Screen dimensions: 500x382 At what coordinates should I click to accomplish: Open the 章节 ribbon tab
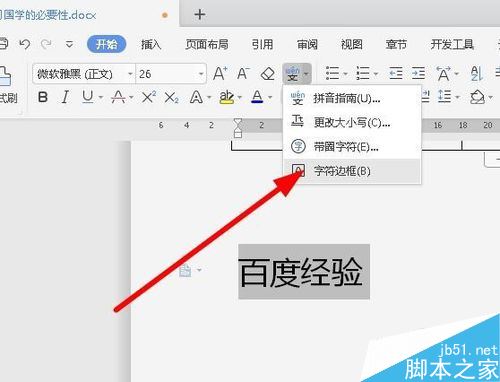pos(396,44)
